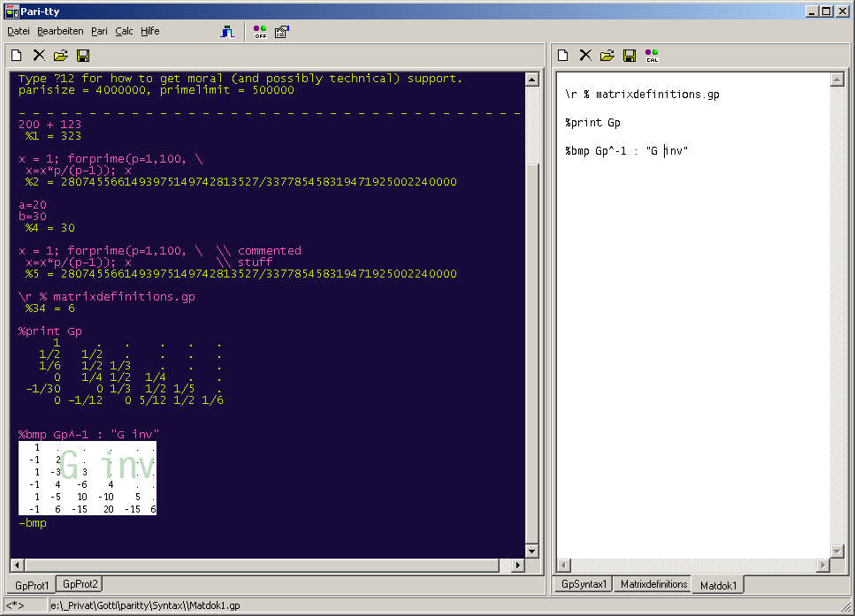The image size is (855, 616).
Task: Click the G inv matrix bitmap image
Action: pyautogui.click(x=88, y=478)
